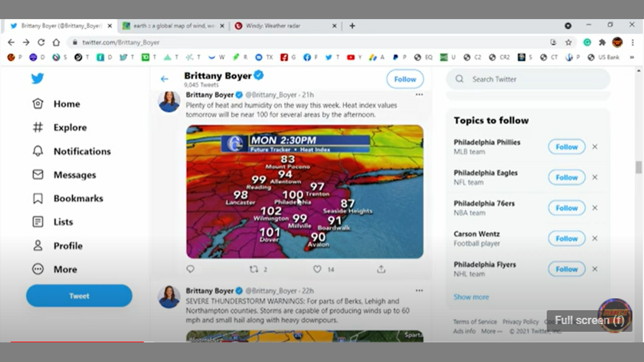The height and width of the screenshot is (362, 644).
Task: Open the heat index map image
Action: [x=304, y=192]
